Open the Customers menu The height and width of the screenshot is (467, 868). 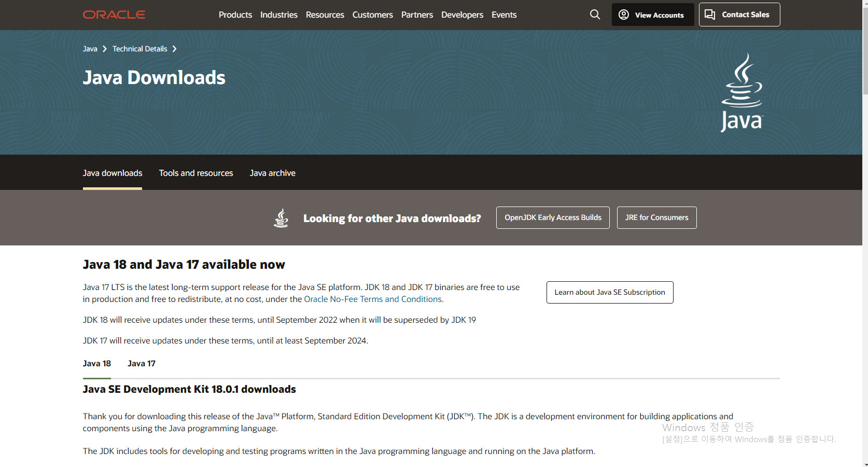click(373, 15)
